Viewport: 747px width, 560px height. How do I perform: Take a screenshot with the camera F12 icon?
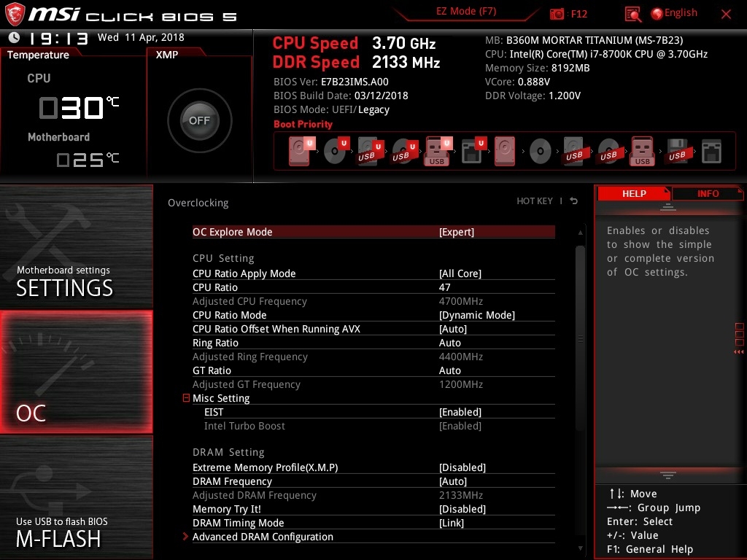coord(557,14)
